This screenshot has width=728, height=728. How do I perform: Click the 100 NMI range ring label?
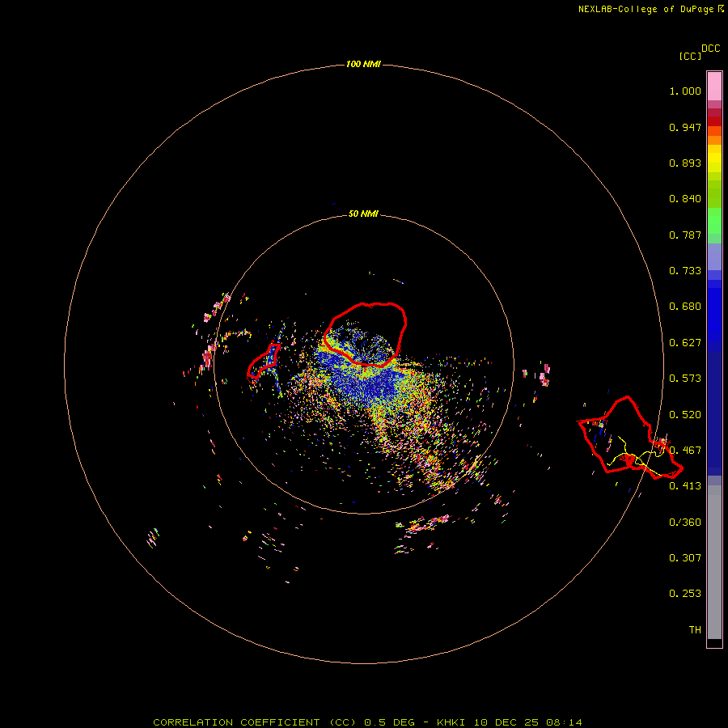click(363, 64)
